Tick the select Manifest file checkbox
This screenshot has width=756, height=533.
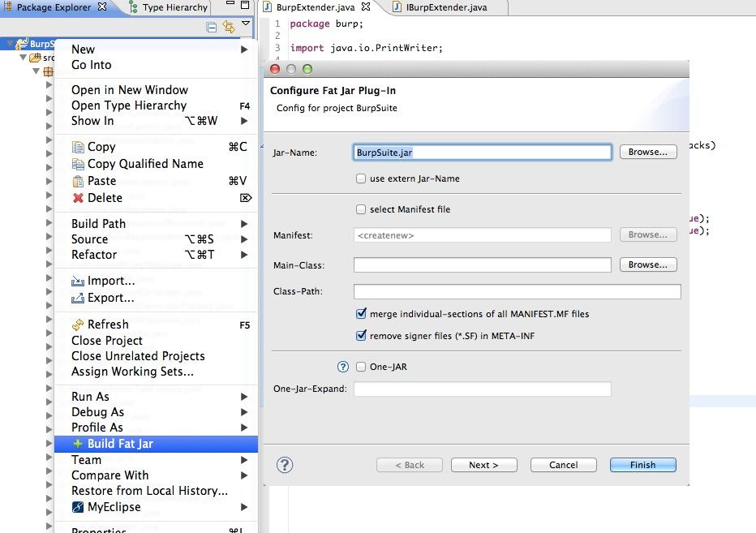point(361,209)
